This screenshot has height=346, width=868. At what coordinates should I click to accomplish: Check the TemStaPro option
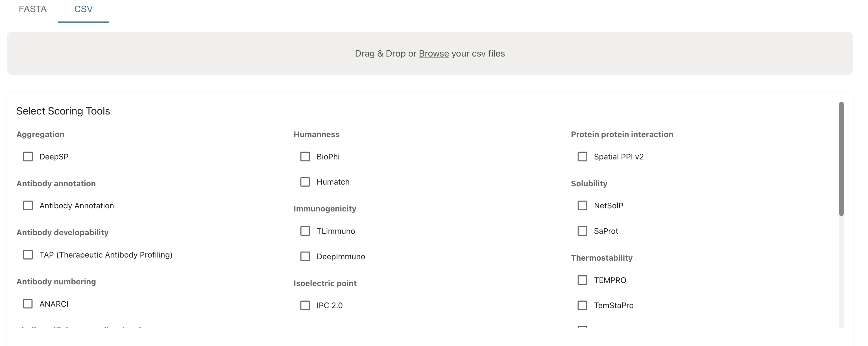(x=582, y=305)
